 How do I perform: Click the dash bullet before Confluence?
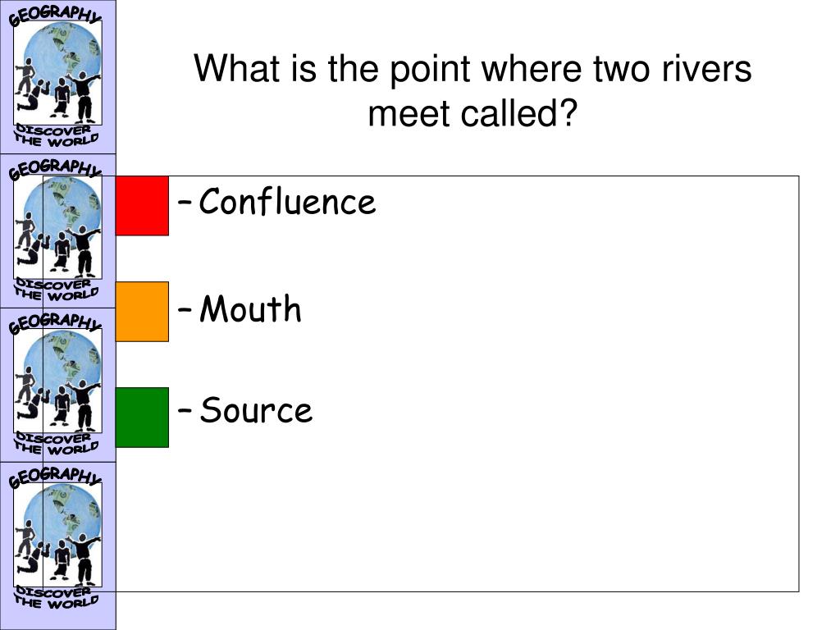(185, 203)
